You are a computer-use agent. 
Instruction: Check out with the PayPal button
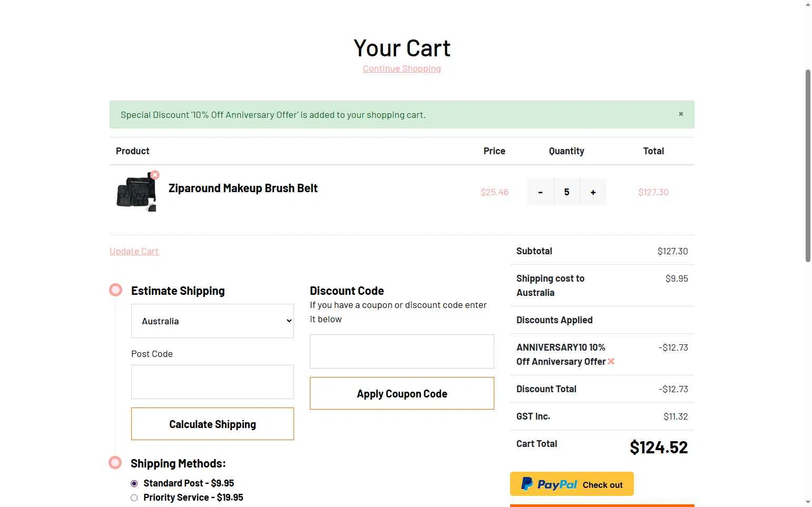pyautogui.click(x=572, y=484)
